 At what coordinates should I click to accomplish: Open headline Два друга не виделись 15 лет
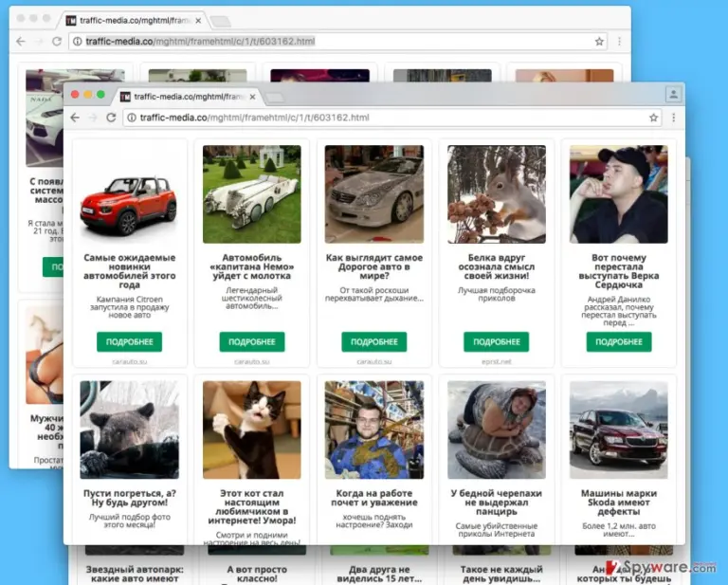tap(379, 574)
